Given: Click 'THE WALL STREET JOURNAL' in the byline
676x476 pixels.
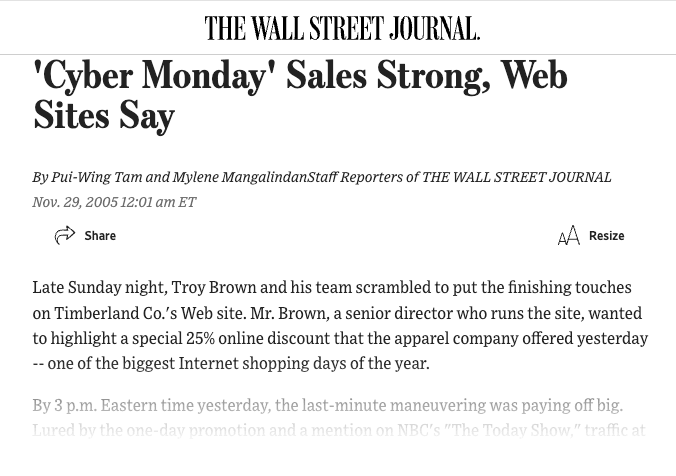Looking at the screenshot, I should 516,177.
